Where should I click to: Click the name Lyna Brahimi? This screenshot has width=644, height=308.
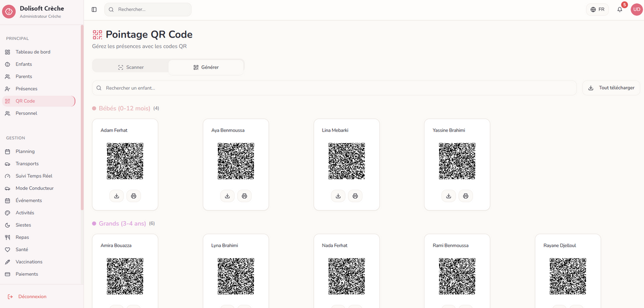[x=225, y=245]
